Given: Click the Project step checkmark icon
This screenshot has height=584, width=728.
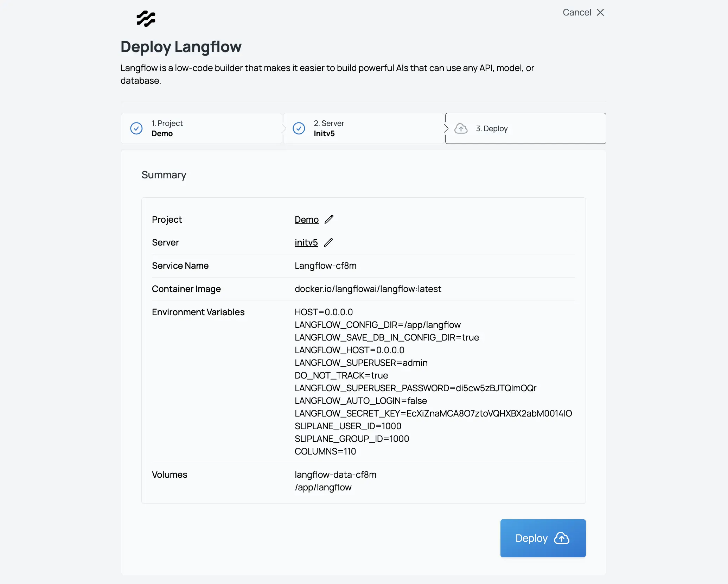Looking at the screenshot, I should click(136, 128).
